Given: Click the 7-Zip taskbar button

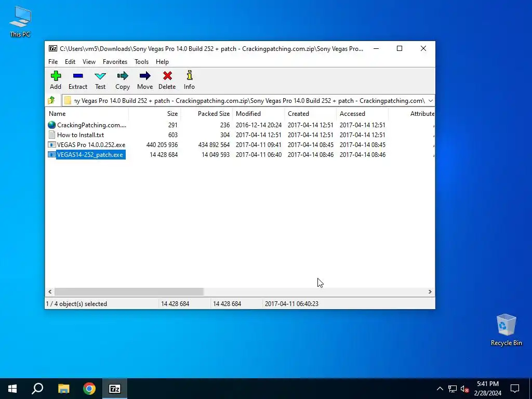Looking at the screenshot, I should coord(115,389).
